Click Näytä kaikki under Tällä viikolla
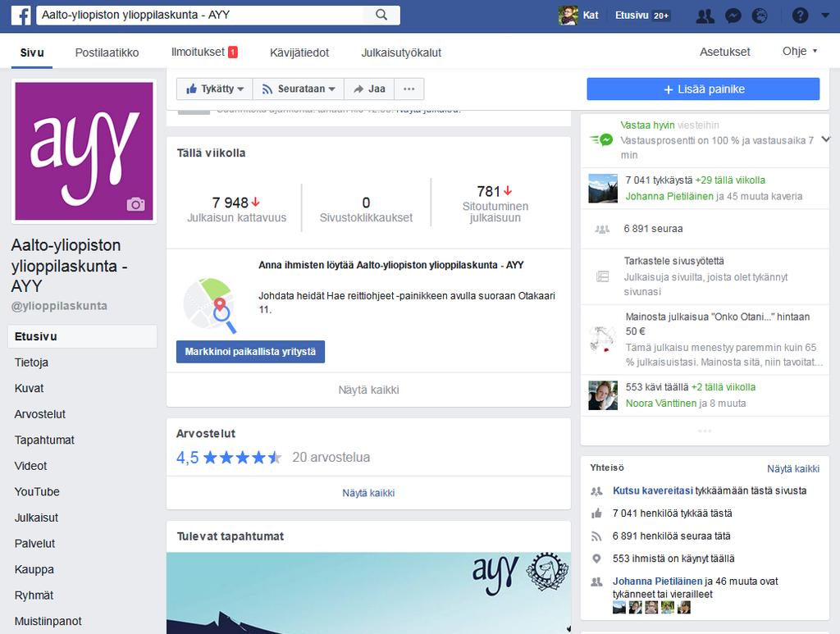The height and width of the screenshot is (634, 840). [x=368, y=390]
